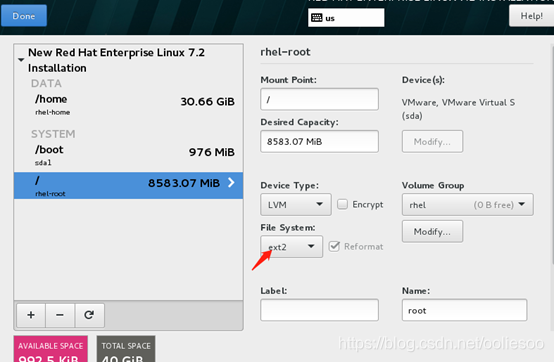Edit the Name field containing root
The image size is (554, 362).
464,310
